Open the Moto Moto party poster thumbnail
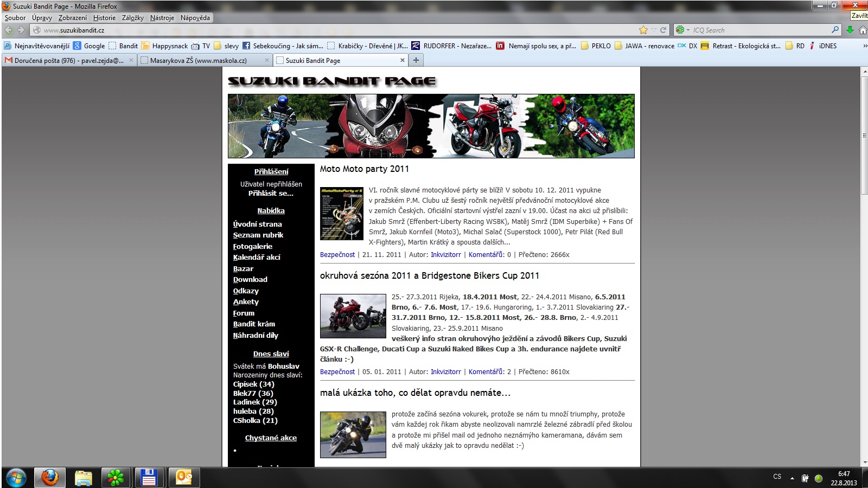Screen dimensions: 868x488 tap(342, 214)
